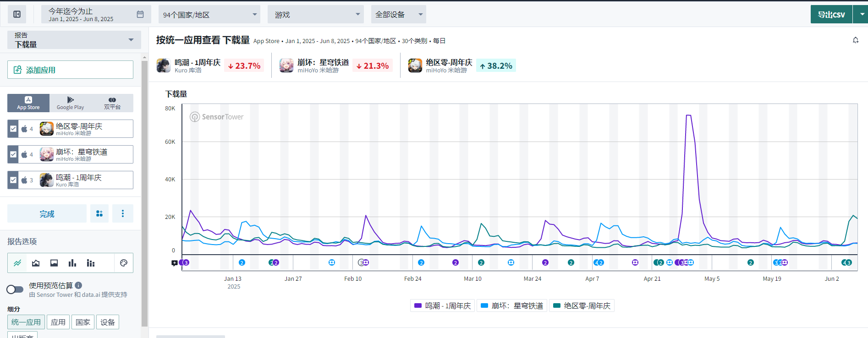
Task: Click scrollbar up arrow in sidebar
Action: pos(145,58)
